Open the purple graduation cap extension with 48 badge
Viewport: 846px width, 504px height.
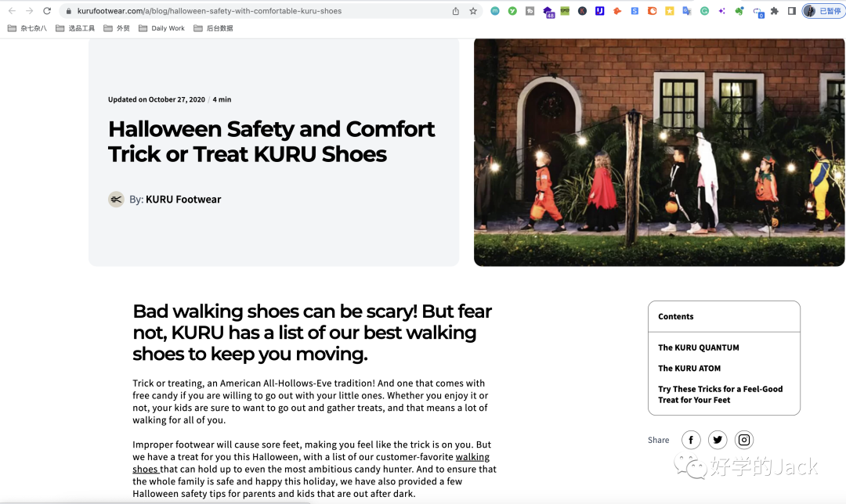548,12
